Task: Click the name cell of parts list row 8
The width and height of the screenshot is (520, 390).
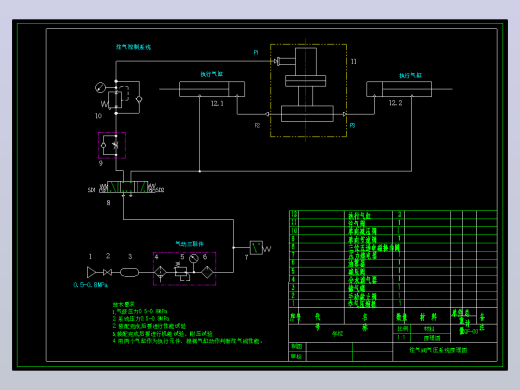Action: tap(368, 247)
